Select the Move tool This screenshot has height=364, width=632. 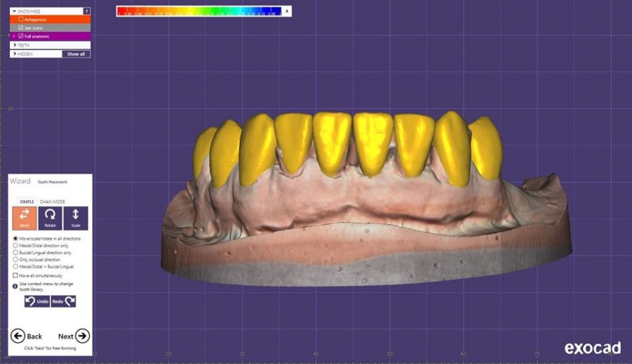point(24,218)
